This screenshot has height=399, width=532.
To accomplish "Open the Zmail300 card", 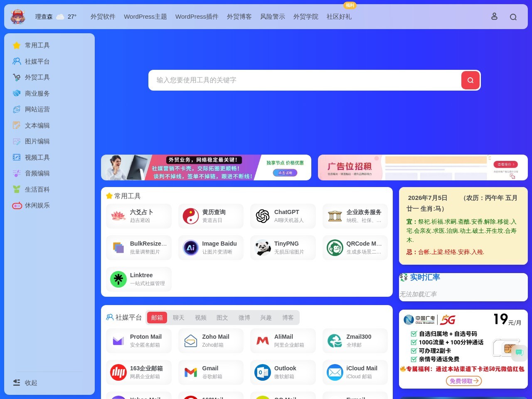I will click(x=355, y=341).
